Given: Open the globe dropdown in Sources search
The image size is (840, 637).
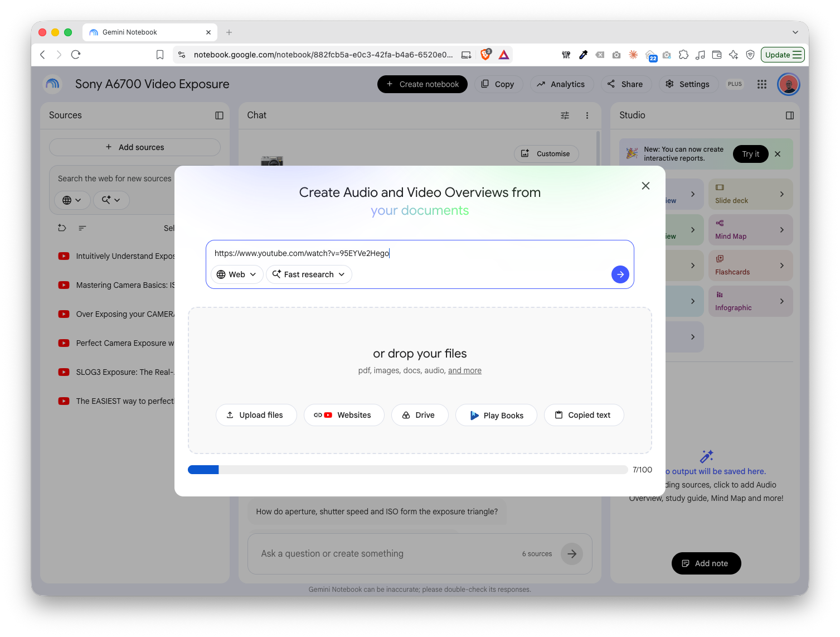Looking at the screenshot, I should 72,200.
